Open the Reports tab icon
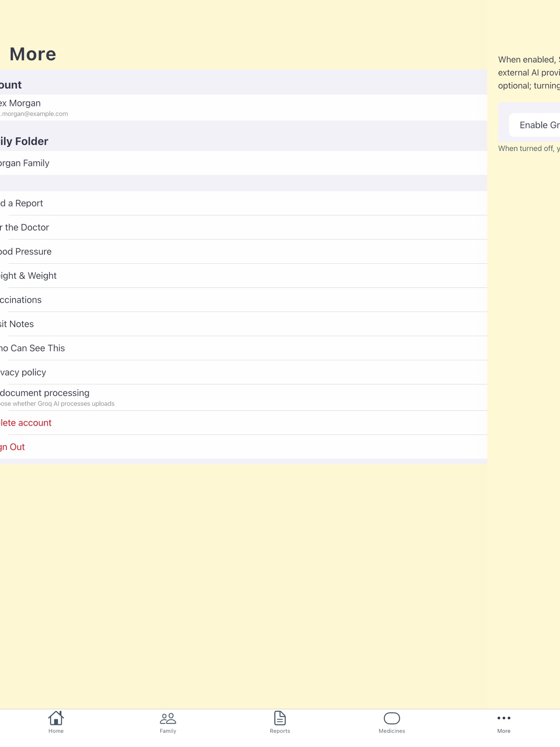Image resolution: width=560 pixels, height=747 pixels. coord(280,718)
